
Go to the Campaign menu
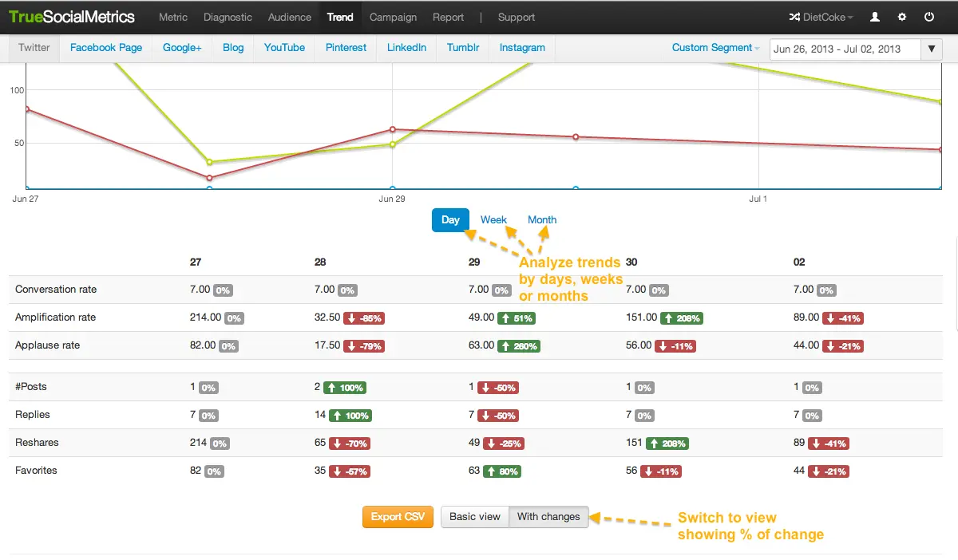393,17
